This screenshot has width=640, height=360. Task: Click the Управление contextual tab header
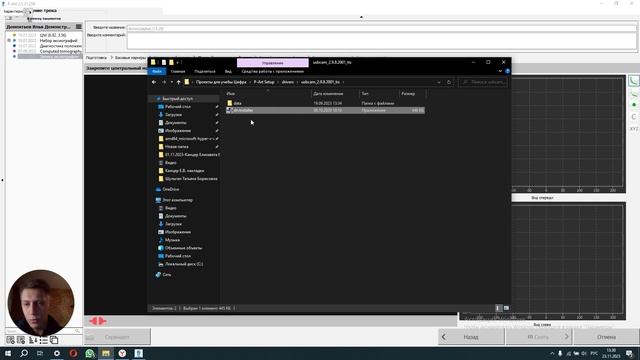273,63
